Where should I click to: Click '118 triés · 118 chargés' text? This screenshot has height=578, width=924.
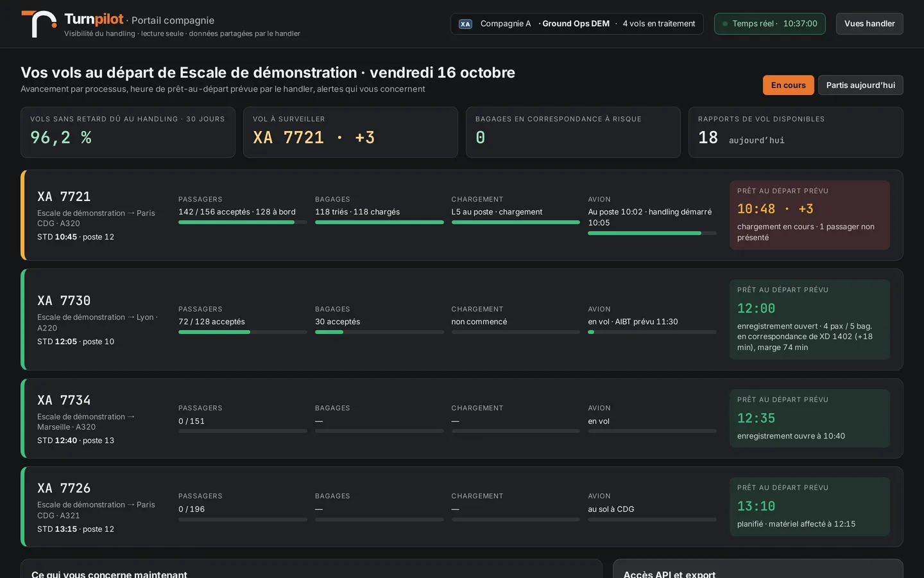(357, 212)
